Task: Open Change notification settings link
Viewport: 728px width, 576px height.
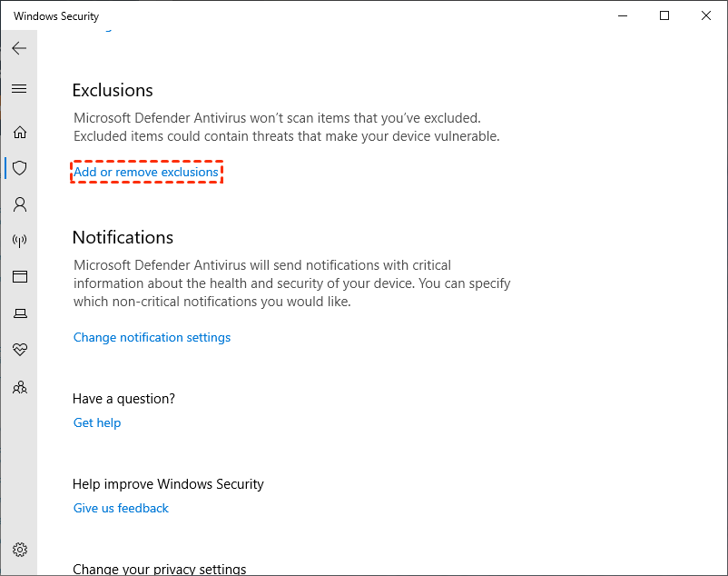Action: tap(152, 337)
